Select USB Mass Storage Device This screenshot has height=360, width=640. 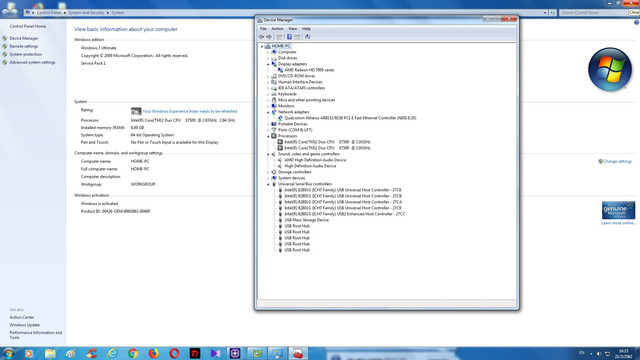click(x=306, y=220)
